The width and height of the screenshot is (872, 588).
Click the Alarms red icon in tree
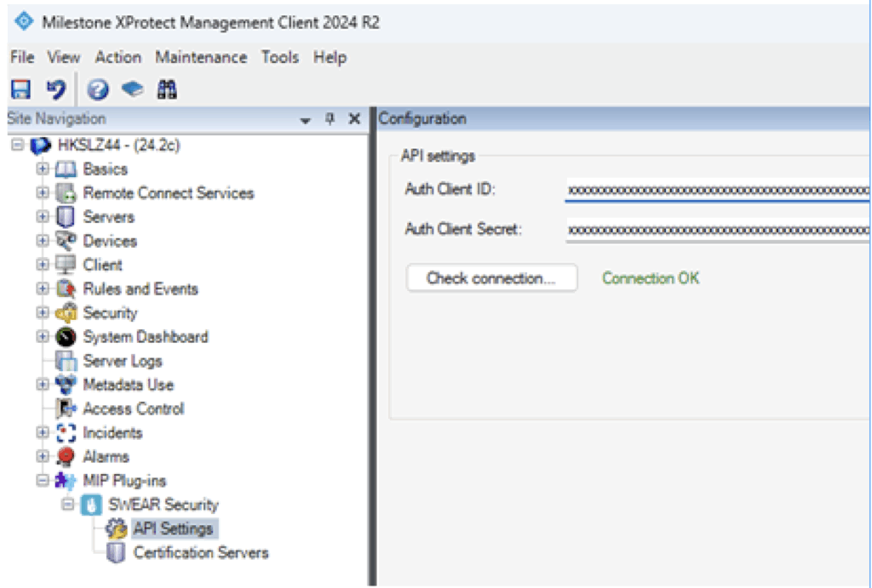66,457
